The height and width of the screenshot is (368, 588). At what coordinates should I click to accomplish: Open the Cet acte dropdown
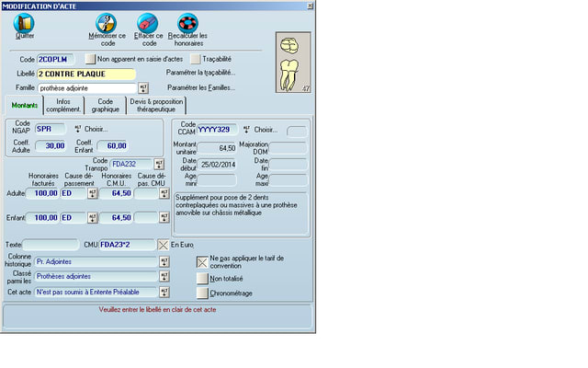click(x=164, y=292)
